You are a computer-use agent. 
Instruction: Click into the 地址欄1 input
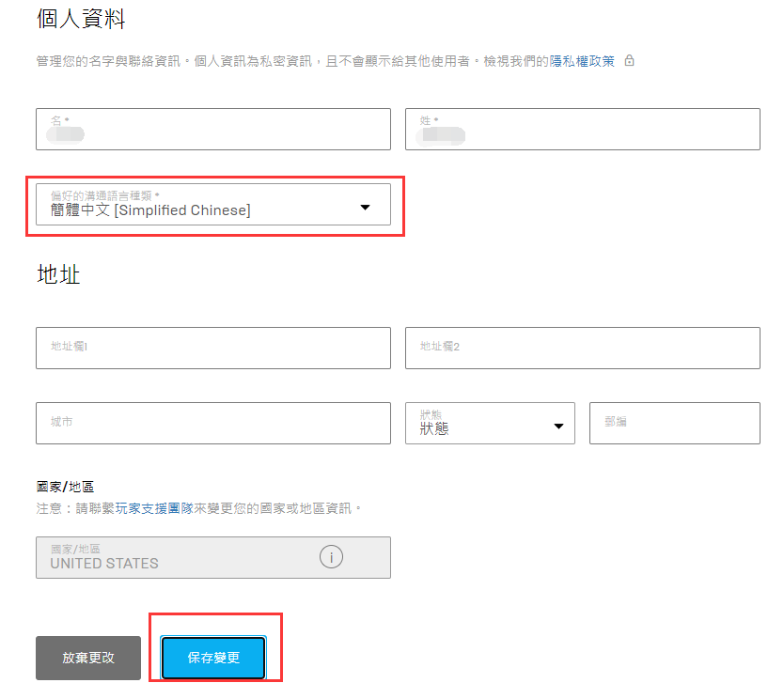click(213, 349)
